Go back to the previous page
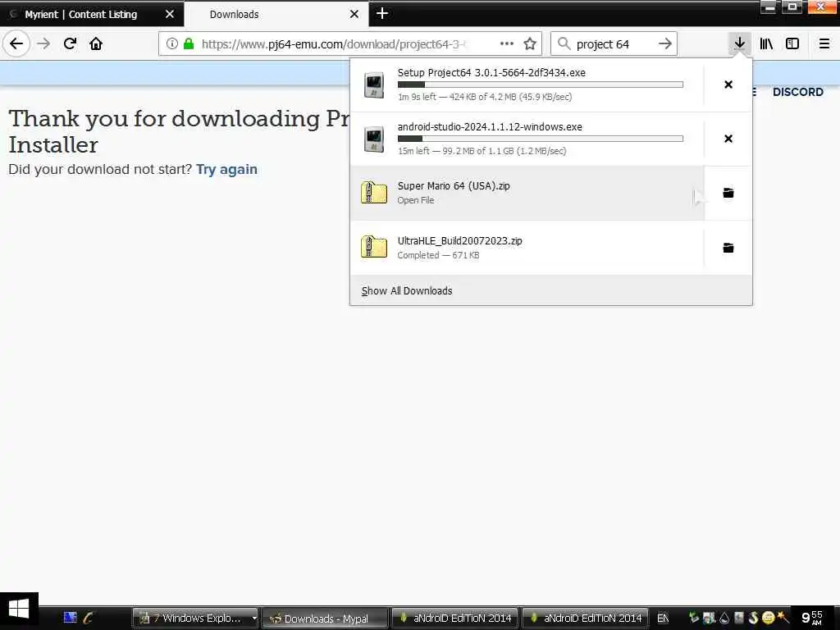 pyautogui.click(x=16, y=43)
